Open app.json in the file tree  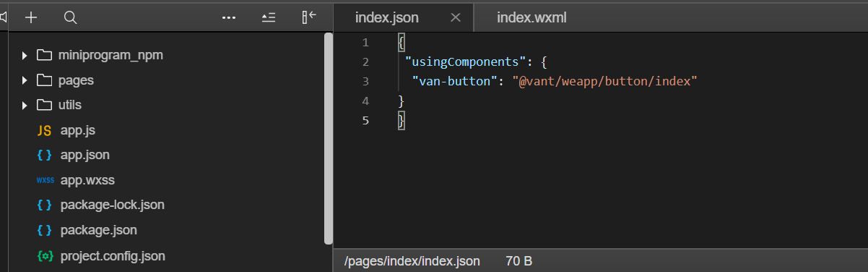coord(85,154)
